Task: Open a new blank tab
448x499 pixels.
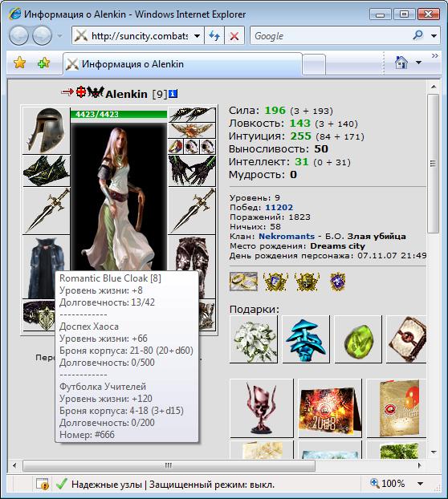Action: 314,65
